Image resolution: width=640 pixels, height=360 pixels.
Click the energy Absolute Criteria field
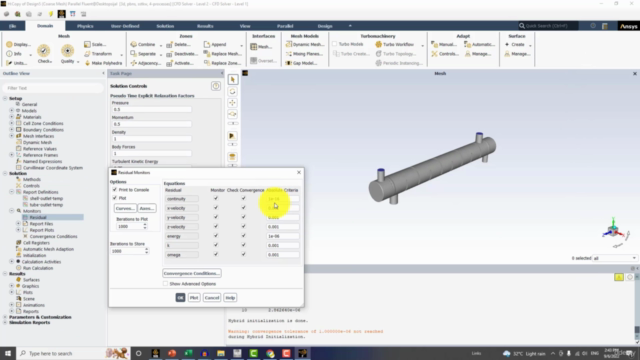(282, 236)
